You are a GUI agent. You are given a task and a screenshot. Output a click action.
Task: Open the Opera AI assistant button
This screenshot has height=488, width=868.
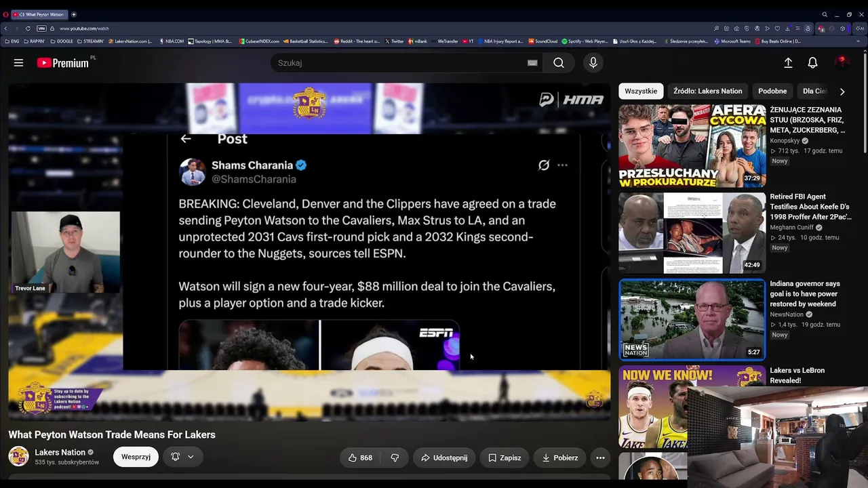tap(861, 28)
